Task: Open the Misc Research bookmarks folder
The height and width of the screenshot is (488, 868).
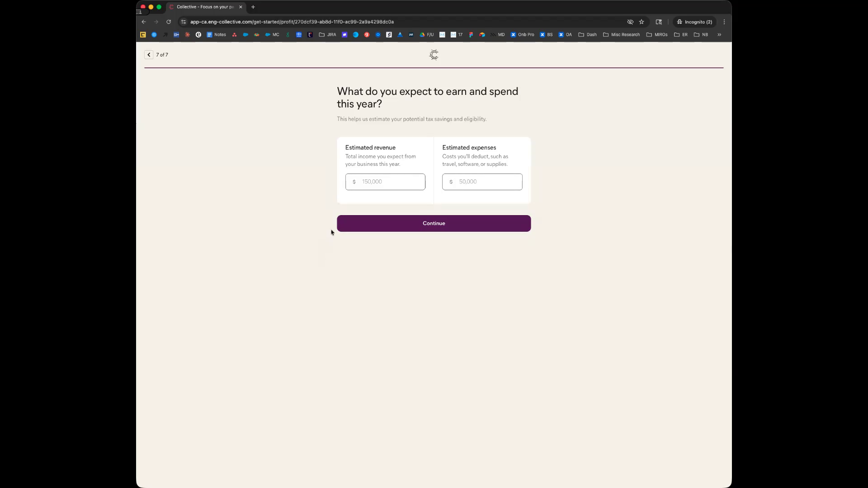Action: click(x=621, y=34)
